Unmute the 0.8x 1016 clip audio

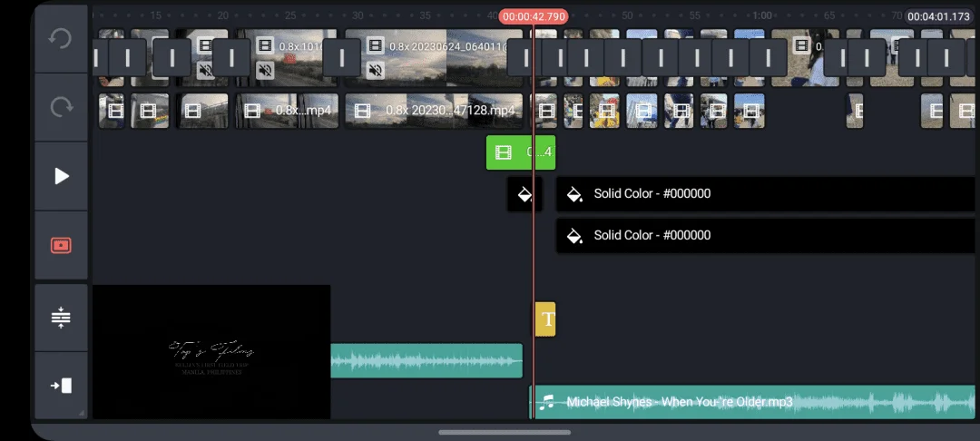coord(265,70)
